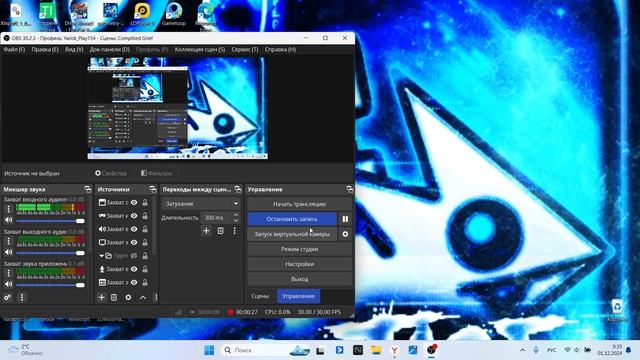Pop out the Переходы между сценами dock
The image size is (640, 360).
[x=238, y=189]
